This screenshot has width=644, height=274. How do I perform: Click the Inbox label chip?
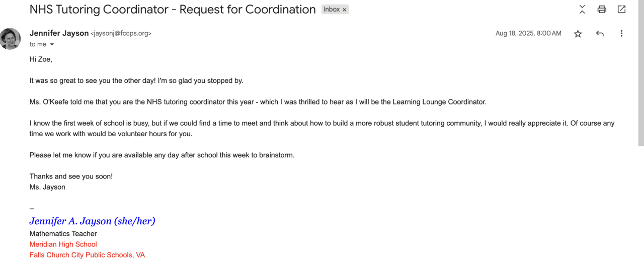point(332,10)
